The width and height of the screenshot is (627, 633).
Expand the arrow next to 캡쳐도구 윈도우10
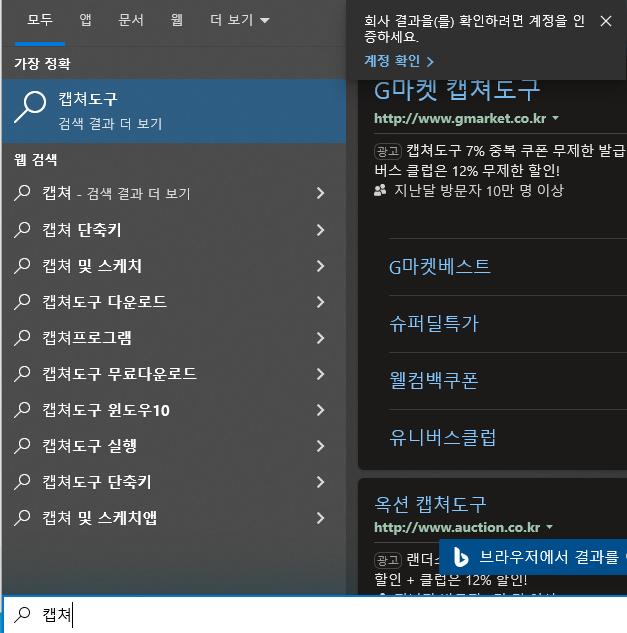(321, 410)
